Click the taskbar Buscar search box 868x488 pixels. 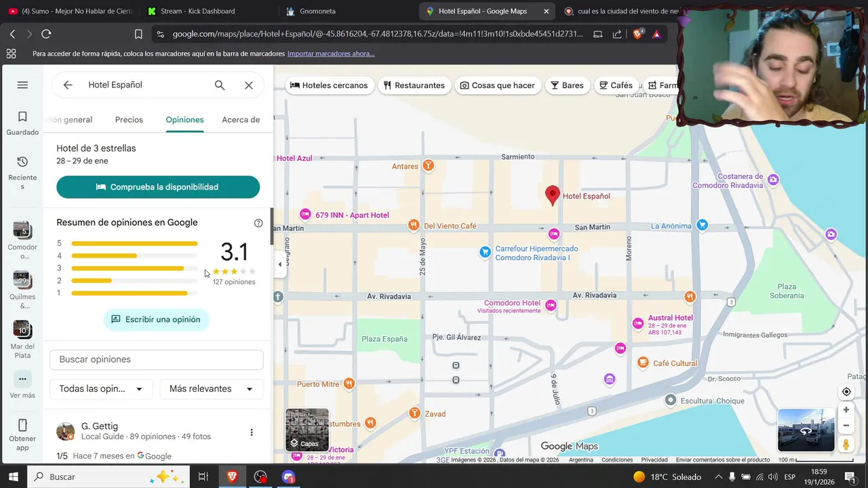click(108, 476)
